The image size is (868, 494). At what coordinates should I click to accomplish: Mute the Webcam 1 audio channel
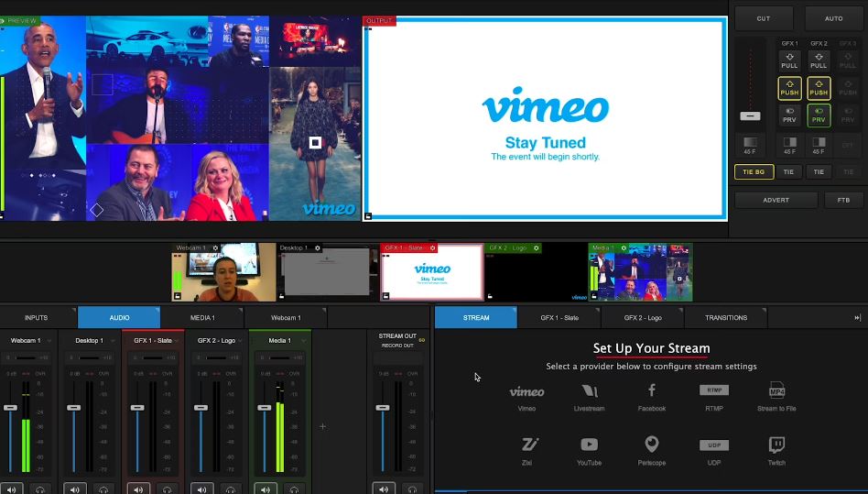coord(11,489)
